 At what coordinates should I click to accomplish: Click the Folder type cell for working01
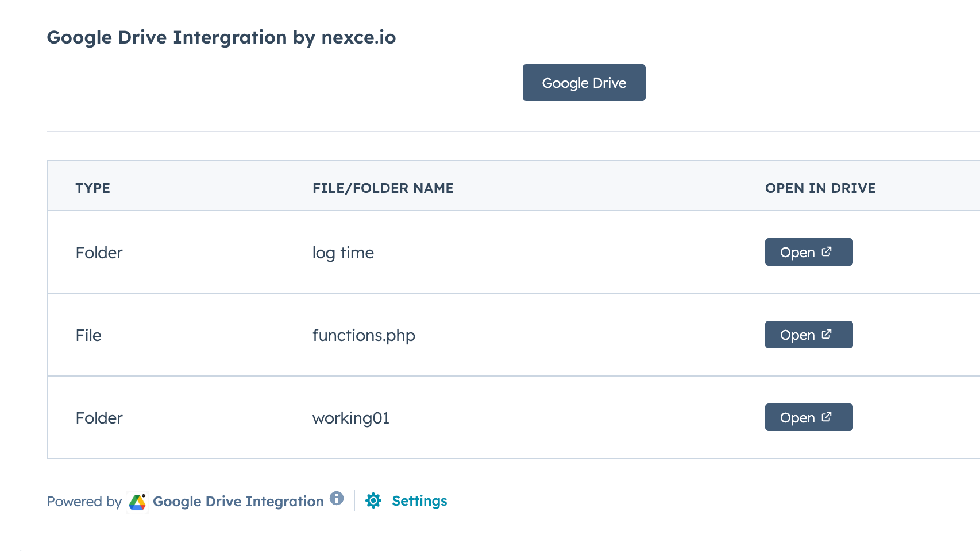[x=99, y=418]
